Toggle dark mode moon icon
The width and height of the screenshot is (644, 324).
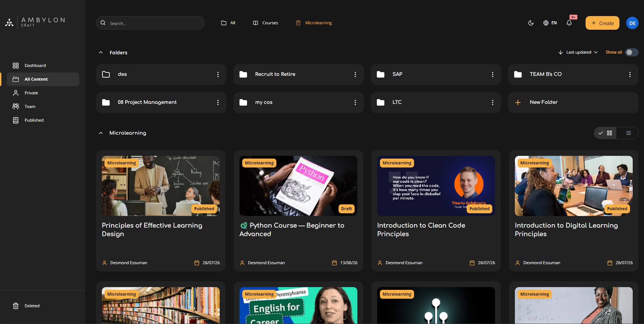531,23
